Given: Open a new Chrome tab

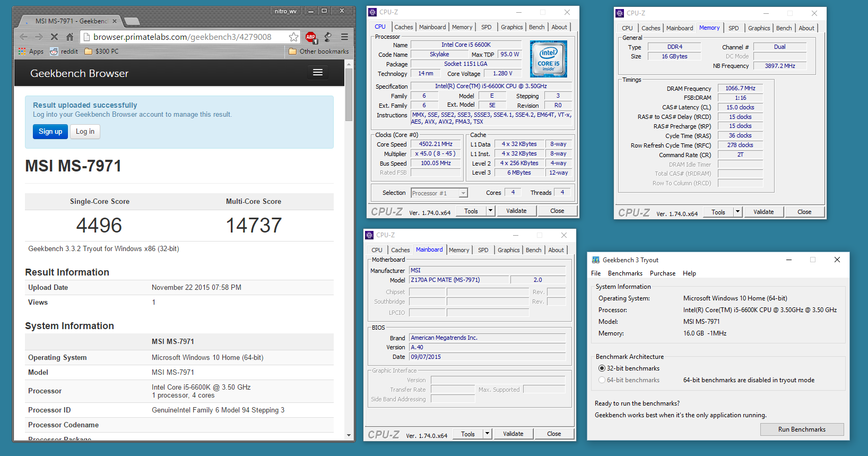Looking at the screenshot, I should [132, 21].
